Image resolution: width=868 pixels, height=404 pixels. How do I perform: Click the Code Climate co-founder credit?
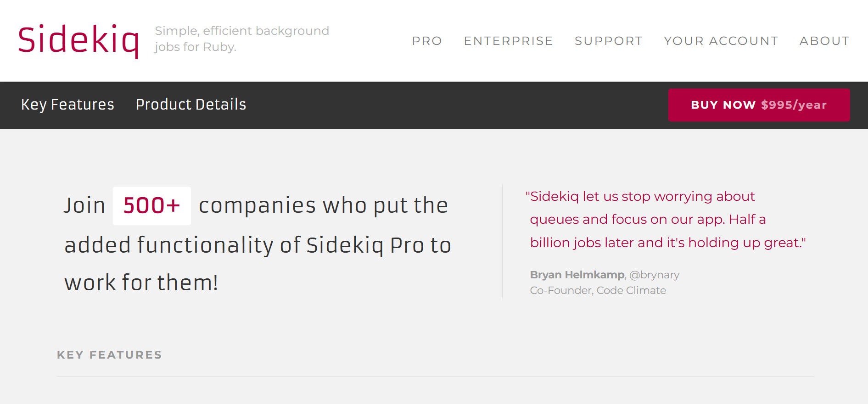598,290
